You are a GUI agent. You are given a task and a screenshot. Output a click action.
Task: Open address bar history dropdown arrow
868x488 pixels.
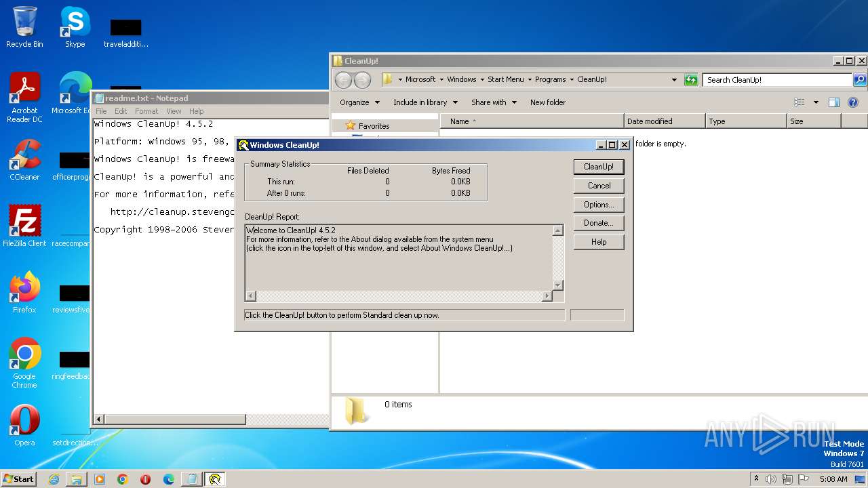[674, 80]
